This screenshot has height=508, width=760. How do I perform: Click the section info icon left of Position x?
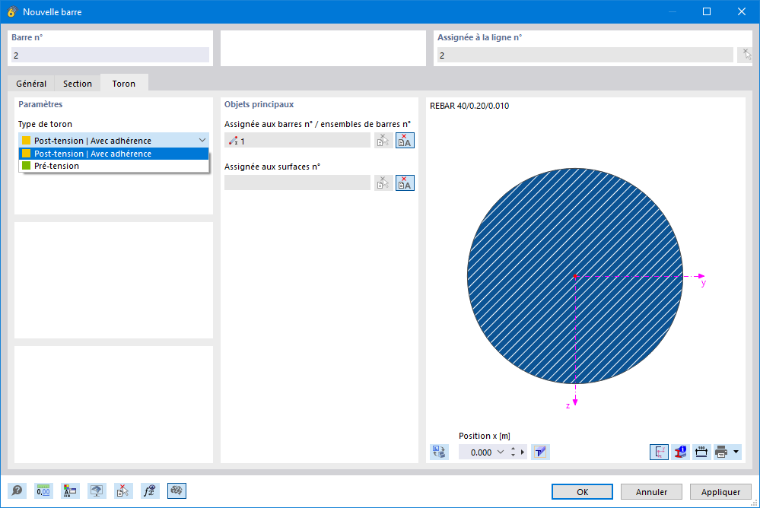[439, 452]
